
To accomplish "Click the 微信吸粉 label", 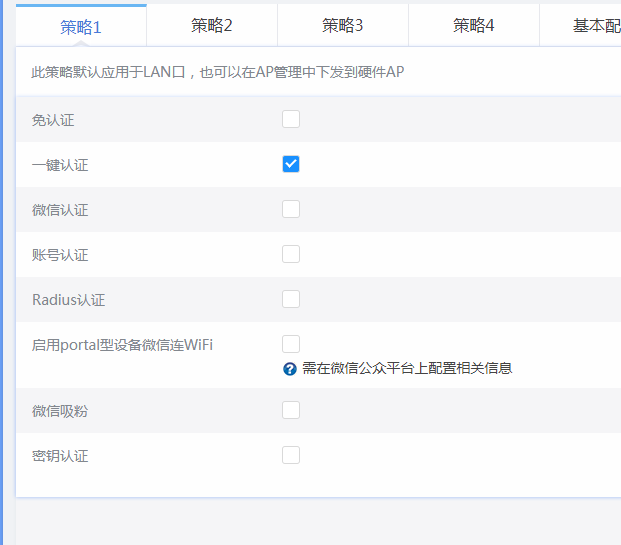I will click(60, 411).
